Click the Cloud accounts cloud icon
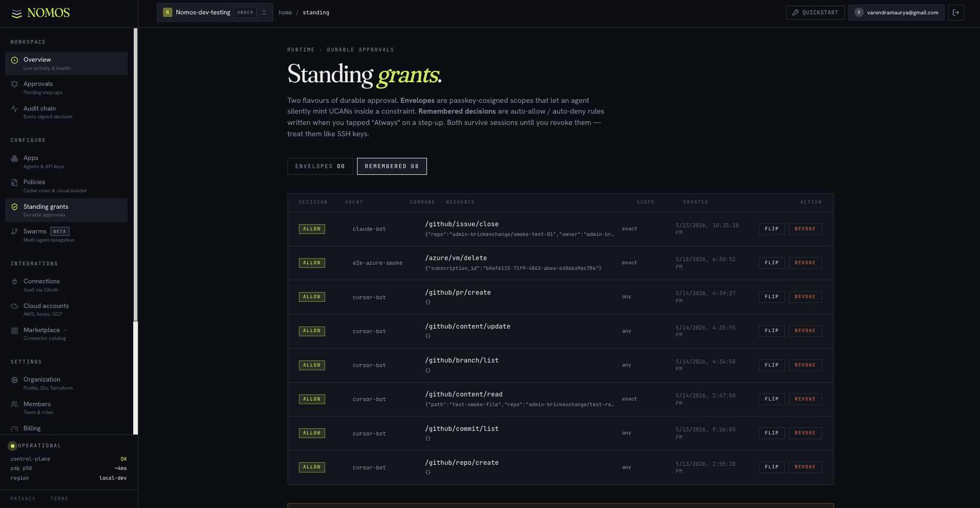Image resolution: width=980 pixels, height=508 pixels. (x=14, y=306)
